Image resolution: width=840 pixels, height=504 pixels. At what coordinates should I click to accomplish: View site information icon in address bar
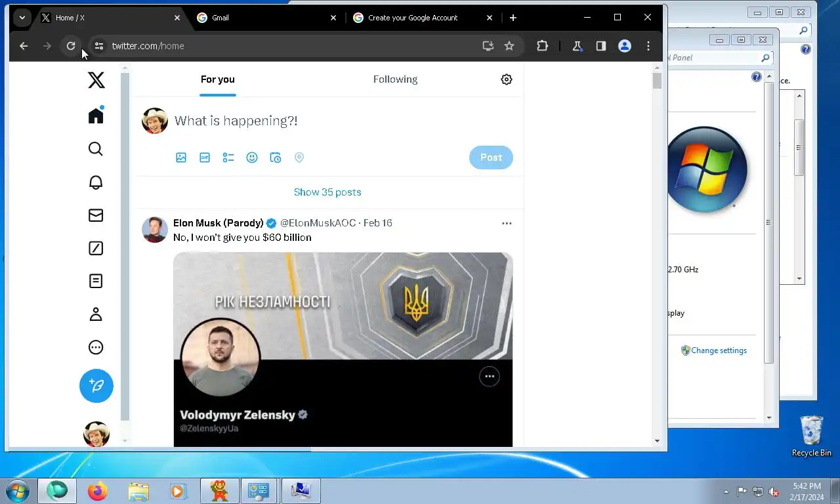click(x=99, y=46)
